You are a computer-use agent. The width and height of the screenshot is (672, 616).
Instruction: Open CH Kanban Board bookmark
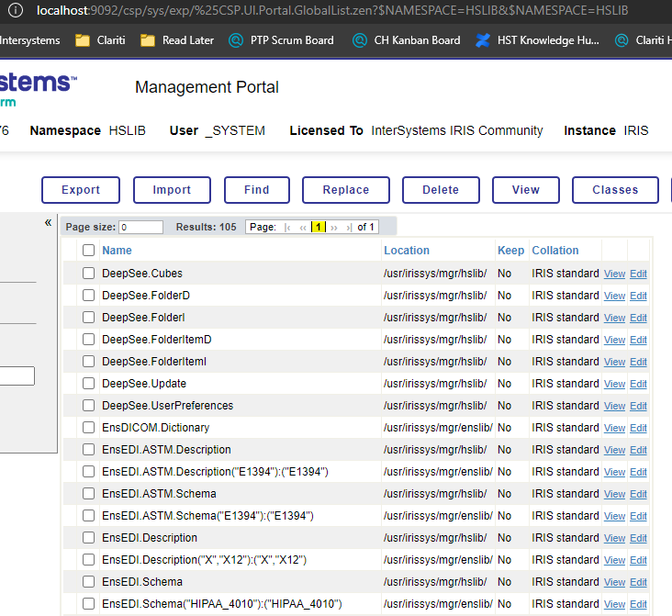407,40
